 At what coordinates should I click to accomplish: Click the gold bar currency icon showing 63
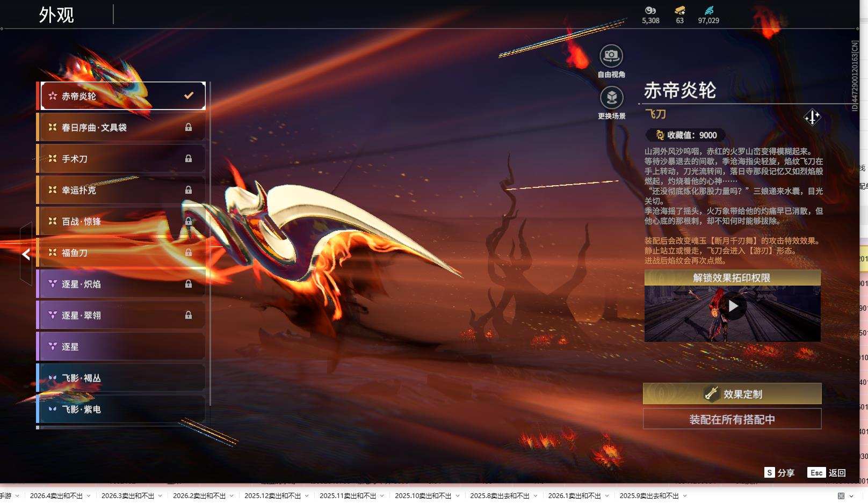point(680,10)
